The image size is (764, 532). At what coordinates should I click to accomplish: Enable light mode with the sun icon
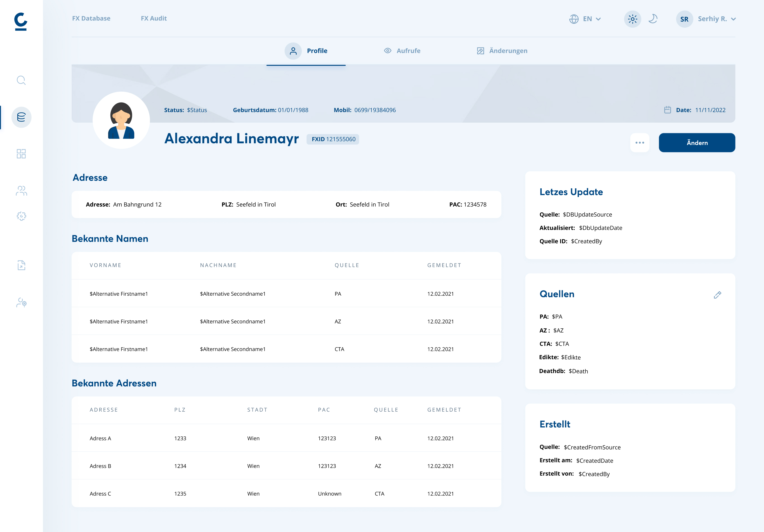click(x=632, y=19)
